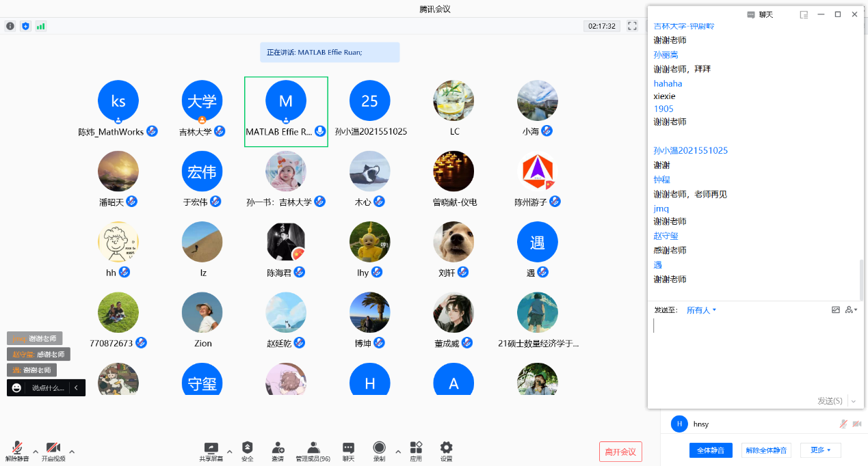Toggle full screen icon beside the timer

tap(633, 26)
